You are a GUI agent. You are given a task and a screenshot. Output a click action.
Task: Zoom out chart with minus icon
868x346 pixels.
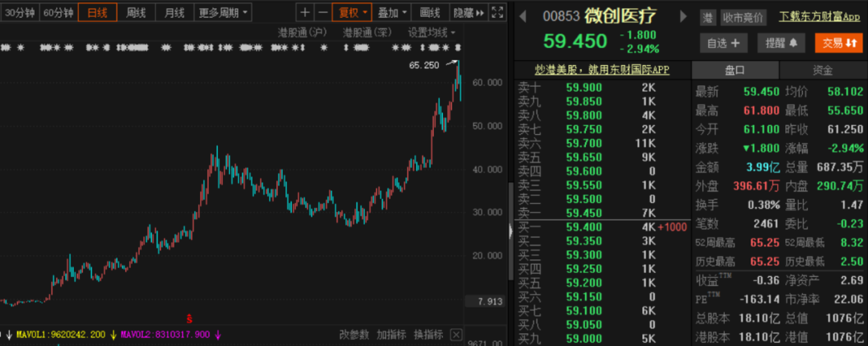tap(323, 12)
